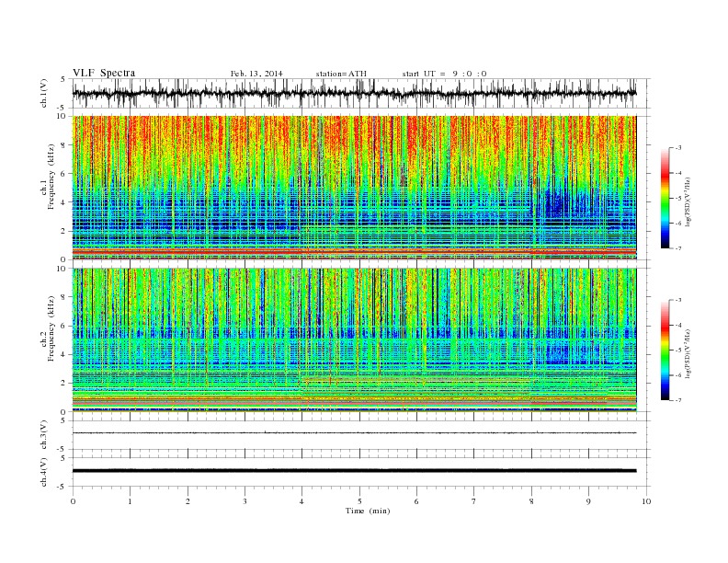Click time axis tick label '8'
This screenshot has height=563, width=728.
531,501
